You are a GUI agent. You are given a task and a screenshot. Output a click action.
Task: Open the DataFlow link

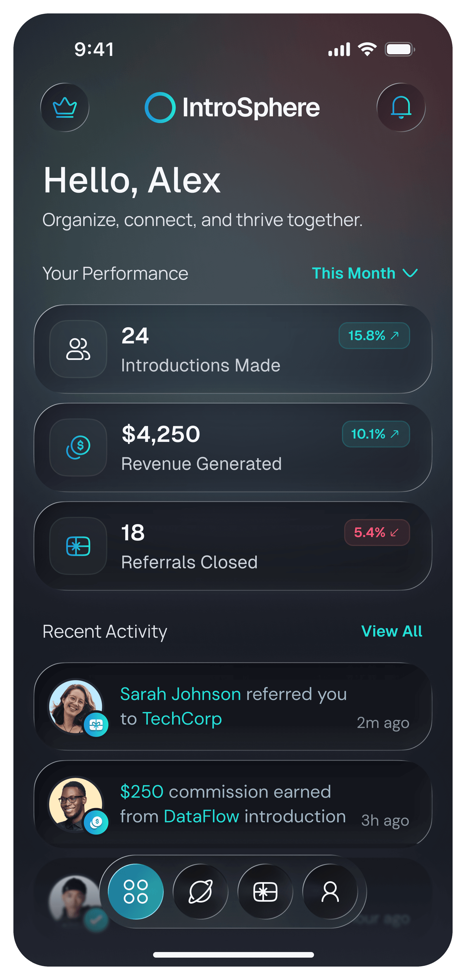pos(201,816)
